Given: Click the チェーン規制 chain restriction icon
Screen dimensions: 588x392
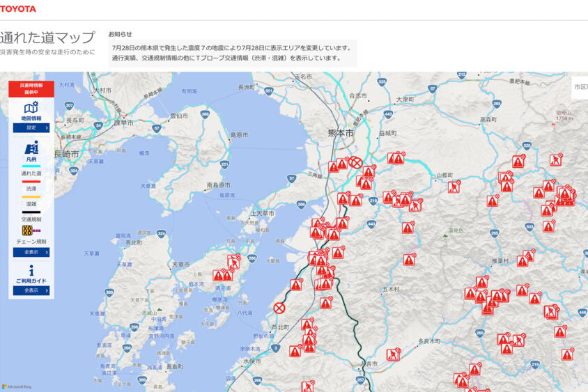Looking at the screenshot, I should (27, 230).
